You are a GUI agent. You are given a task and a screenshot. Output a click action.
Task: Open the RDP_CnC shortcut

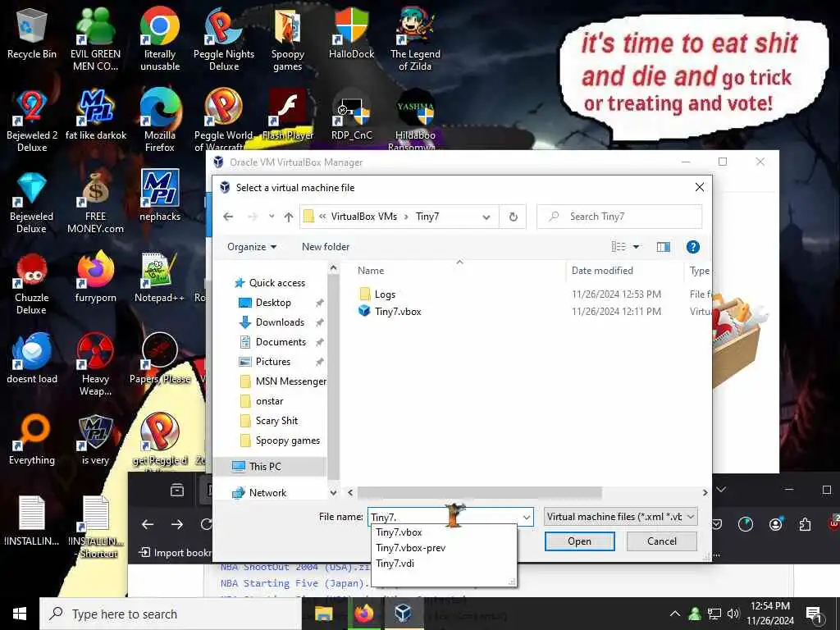[x=351, y=115]
